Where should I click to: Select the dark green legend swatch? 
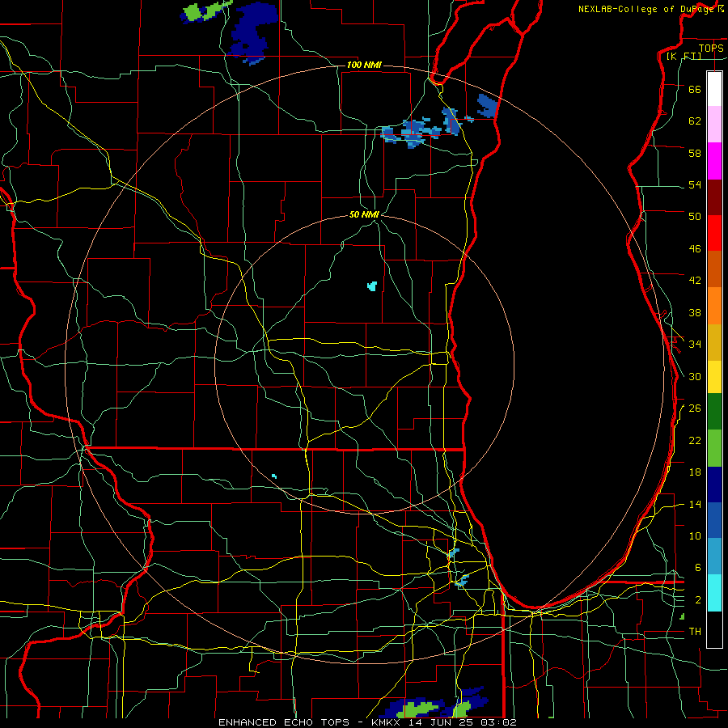pos(714,412)
